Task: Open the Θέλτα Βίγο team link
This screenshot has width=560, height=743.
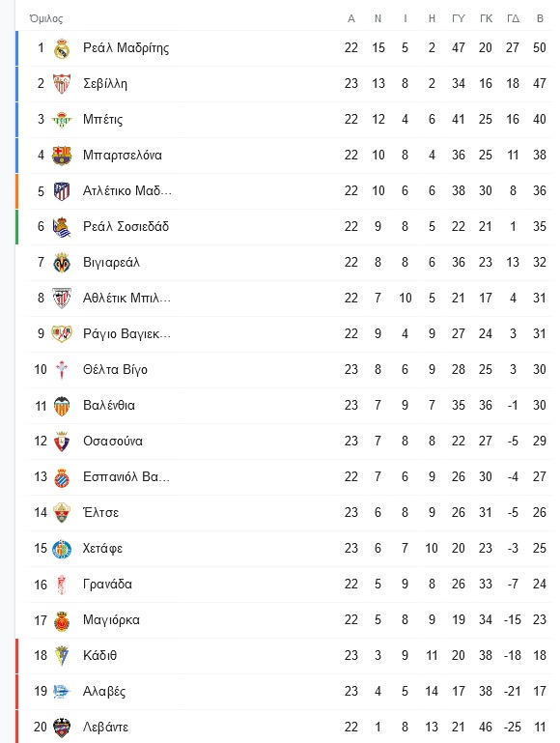Action: tap(115, 370)
